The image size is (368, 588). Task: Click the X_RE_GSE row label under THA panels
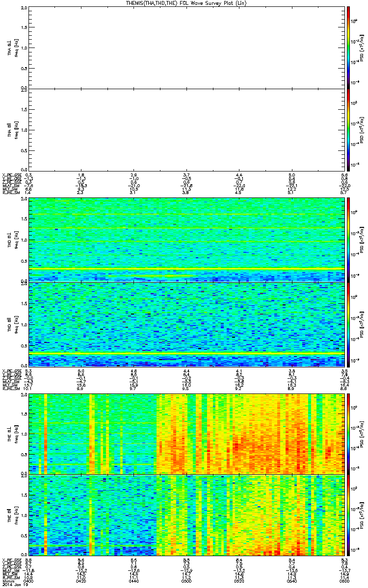point(11,174)
